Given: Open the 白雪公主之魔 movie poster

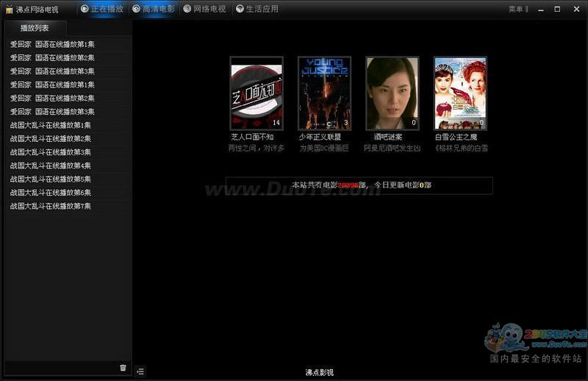Looking at the screenshot, I should click(460, 93).
